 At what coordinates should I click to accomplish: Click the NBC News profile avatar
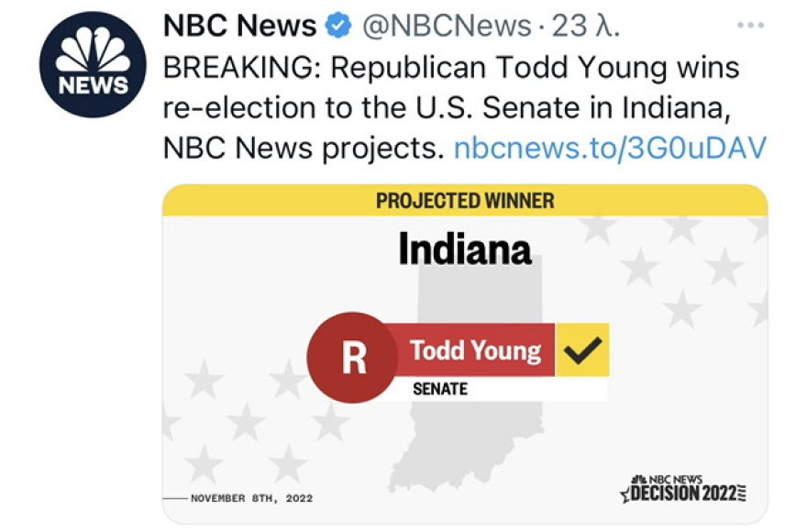(93, 64)
